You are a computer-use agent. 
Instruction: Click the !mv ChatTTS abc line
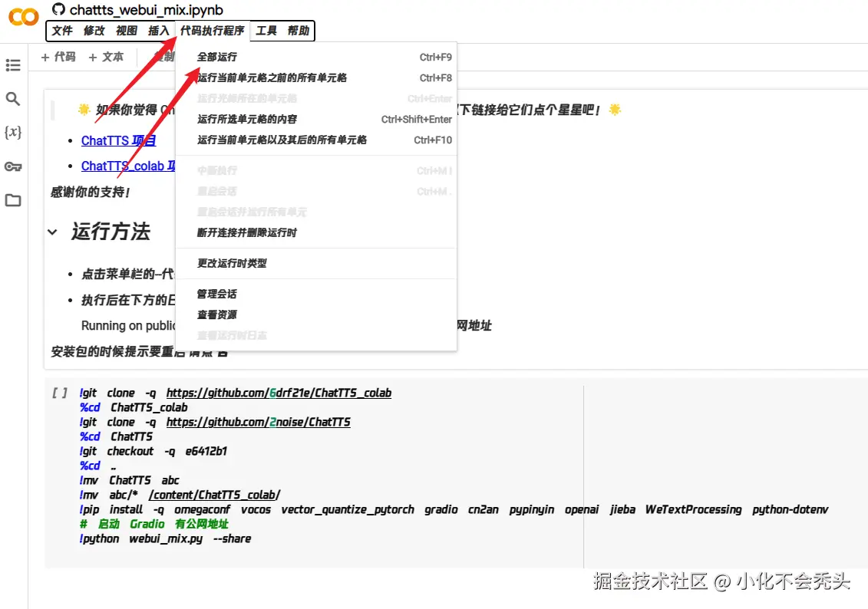(130, 480)
